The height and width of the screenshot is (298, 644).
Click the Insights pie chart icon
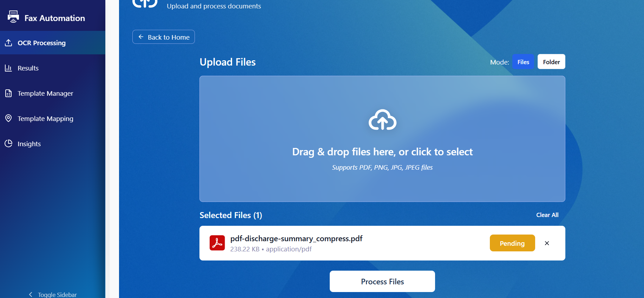coord(8,143)
